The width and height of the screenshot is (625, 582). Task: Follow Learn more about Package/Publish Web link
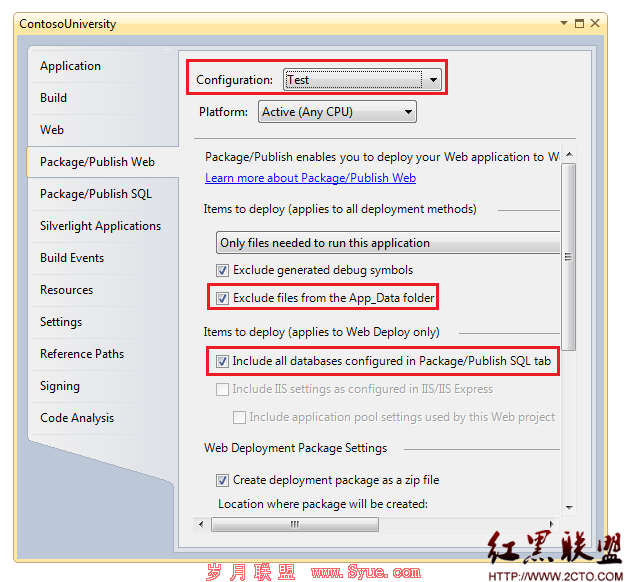click(311, 178)
